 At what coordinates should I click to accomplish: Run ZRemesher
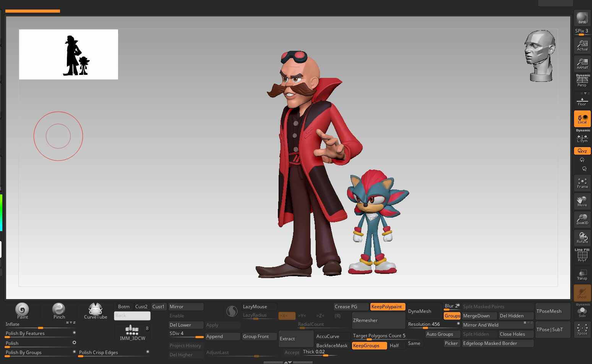pyautogui.click(x=378, y=320)
